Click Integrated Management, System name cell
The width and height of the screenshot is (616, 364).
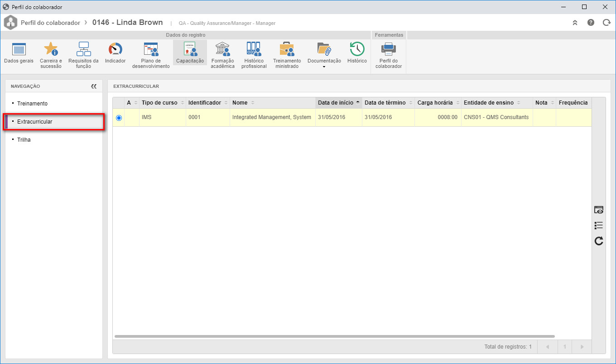tap(273, 117)
